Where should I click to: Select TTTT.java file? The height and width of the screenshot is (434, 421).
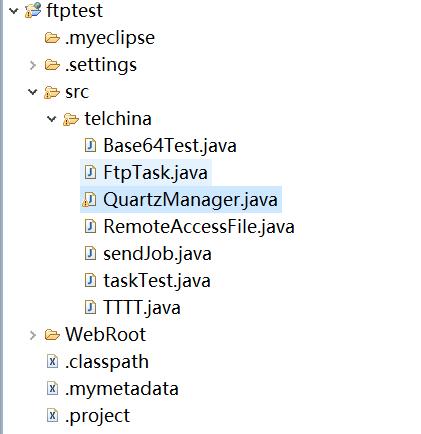pyautogui.click(x=132, y=308)
